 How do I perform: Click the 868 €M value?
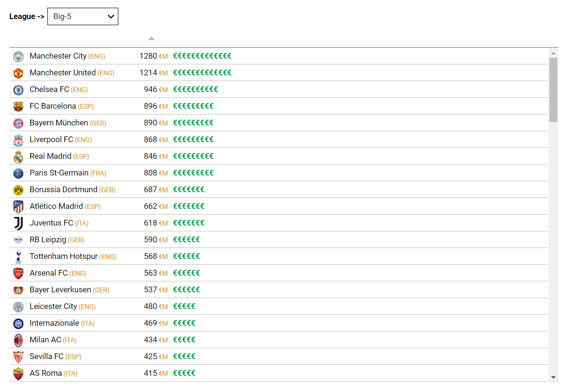click(156, 139)
